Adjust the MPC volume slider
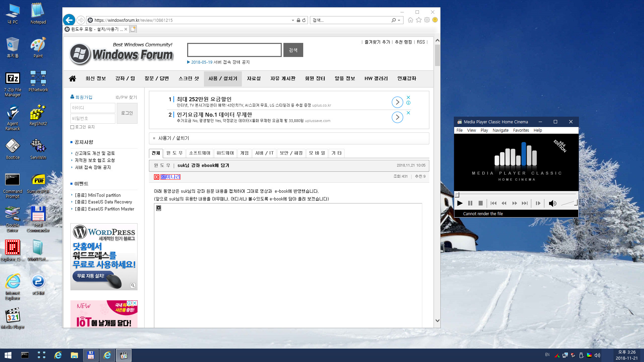This screenshot has width=644, height=362. click(x=569, y=203)
